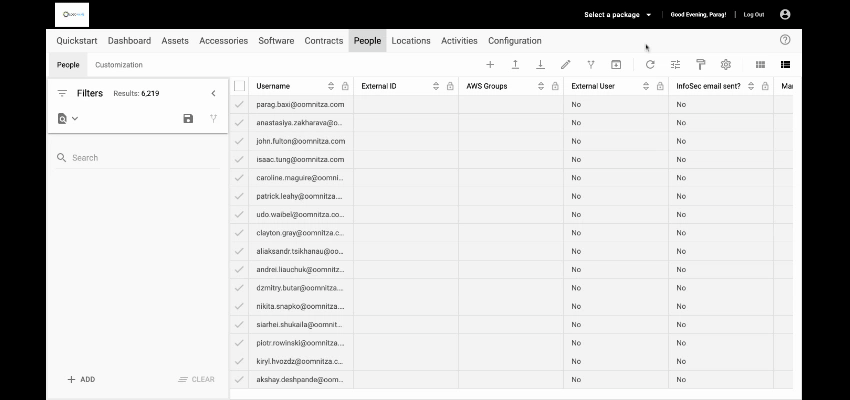This screenshot has width=850, height=400.
Task: Open the paint roller formatting icon
Action: point(701,65)
